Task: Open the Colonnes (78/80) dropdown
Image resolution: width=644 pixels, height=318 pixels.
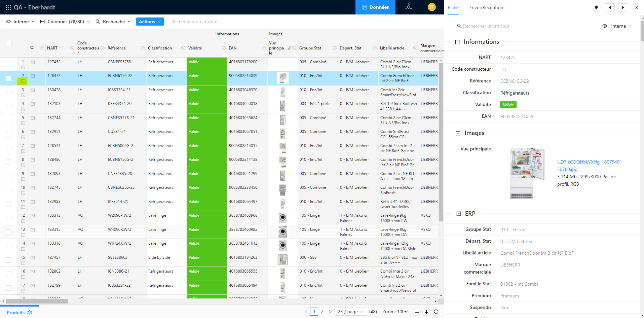Action: pos(65,22)
